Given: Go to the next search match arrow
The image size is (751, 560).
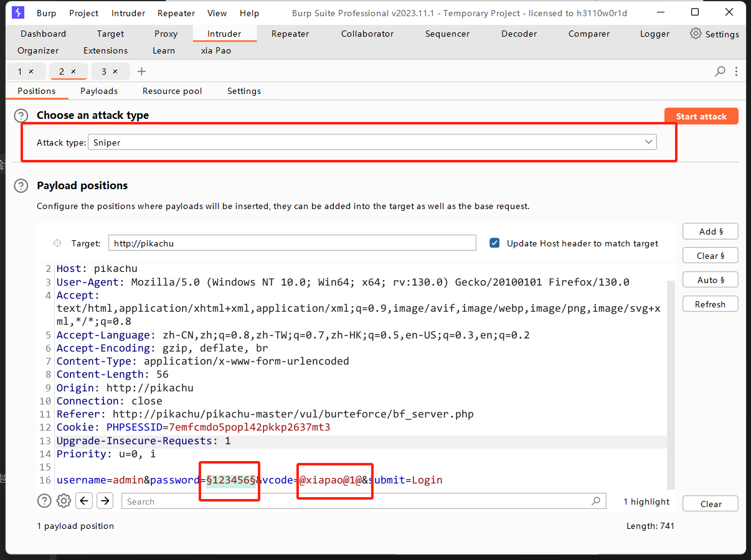Looking at the screenshot, I should click(105, 500).
